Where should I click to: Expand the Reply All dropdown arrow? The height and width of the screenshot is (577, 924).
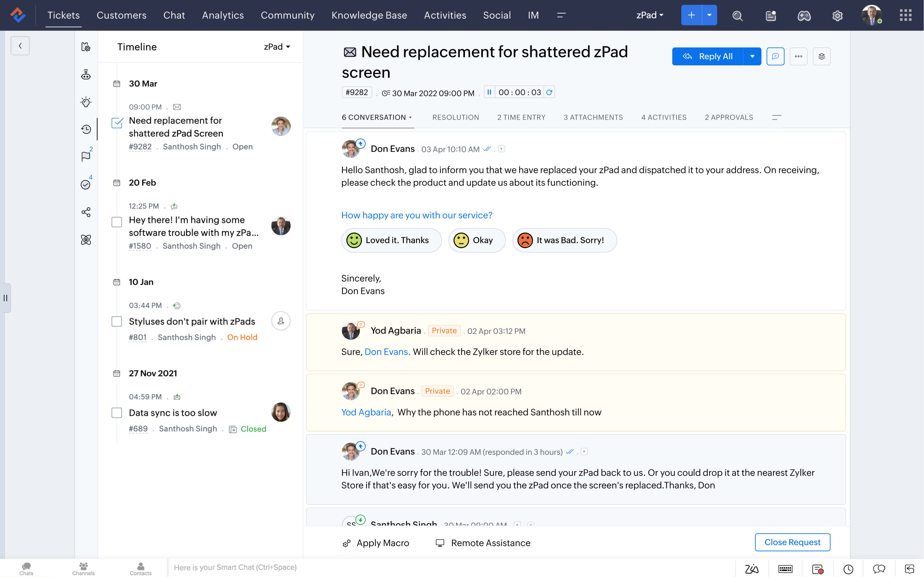[752, 56]
